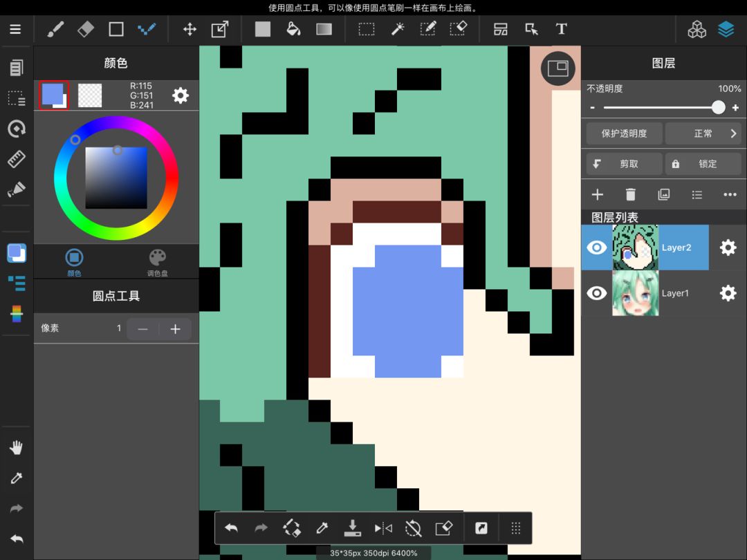The height and width of the screenshot is (560, 747).
Task: Toggle Layer1 visibility eye
Action: click(596, 293)
